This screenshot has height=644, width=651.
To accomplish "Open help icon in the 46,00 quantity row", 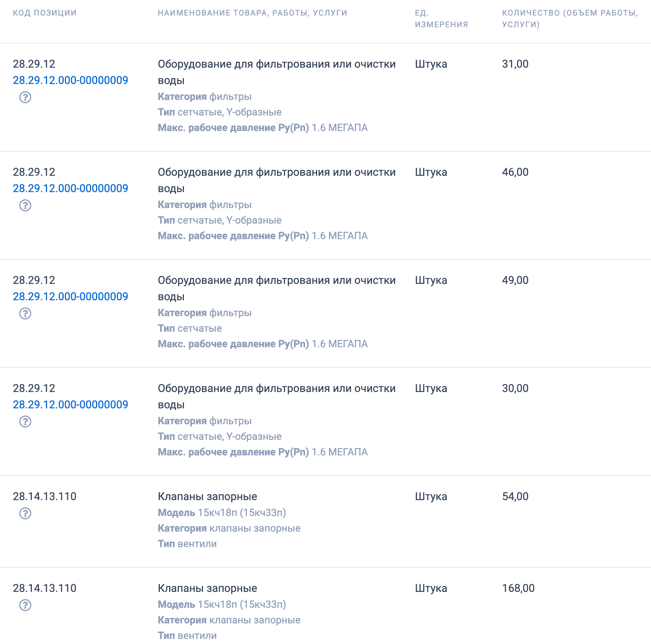I will point(25,205).
